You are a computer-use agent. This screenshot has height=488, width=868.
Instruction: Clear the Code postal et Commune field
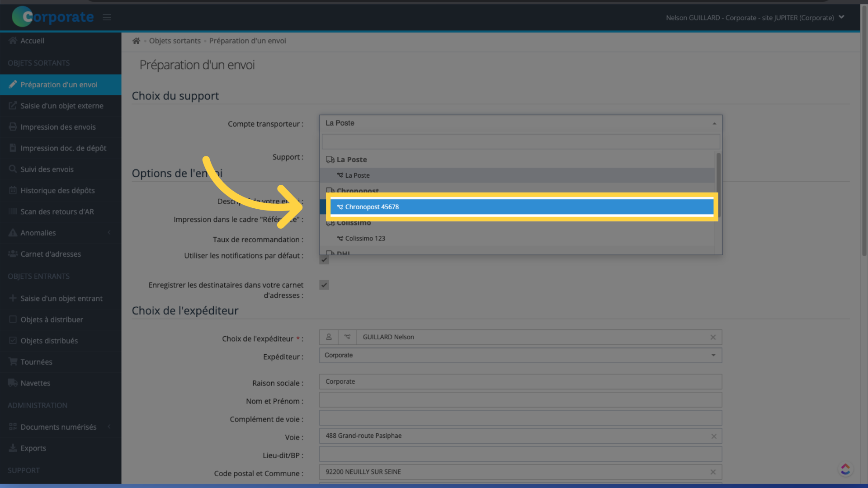713,472
